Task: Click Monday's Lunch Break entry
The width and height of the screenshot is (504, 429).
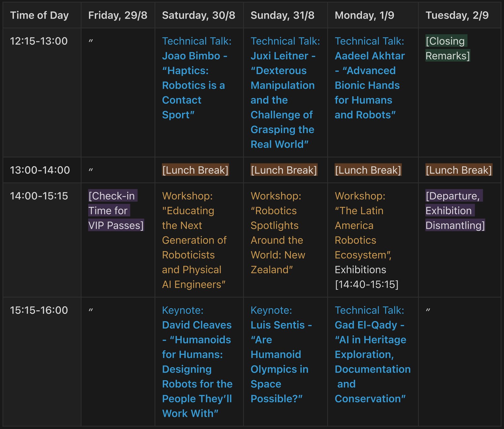Action: pos(368,170)
